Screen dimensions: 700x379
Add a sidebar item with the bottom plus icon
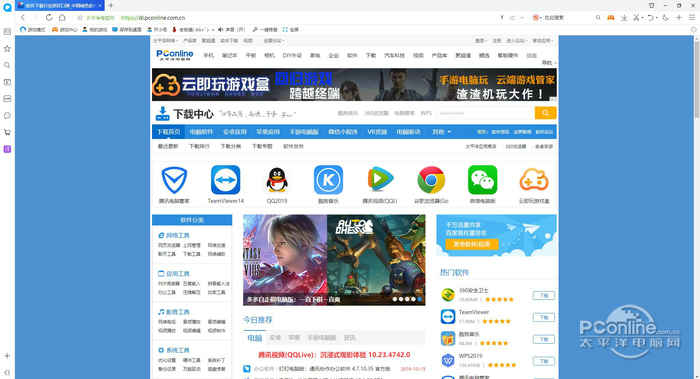tap(7, 356)
